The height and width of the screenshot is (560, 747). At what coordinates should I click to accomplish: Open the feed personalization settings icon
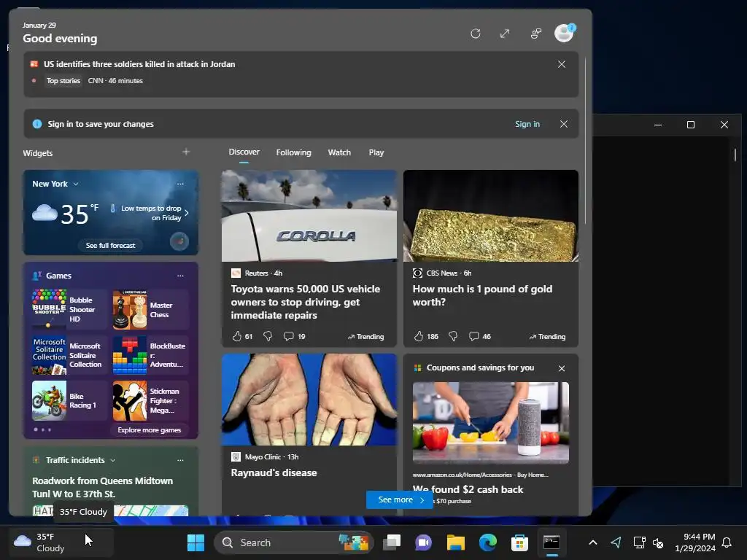(x=536, y=34)
